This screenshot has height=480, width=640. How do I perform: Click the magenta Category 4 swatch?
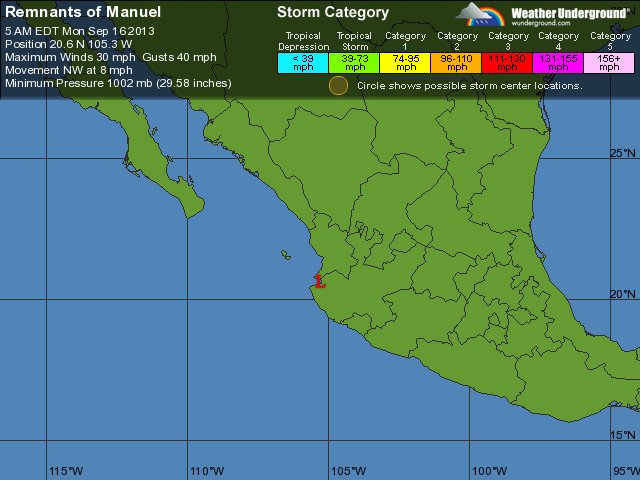(x=558, y=63)
